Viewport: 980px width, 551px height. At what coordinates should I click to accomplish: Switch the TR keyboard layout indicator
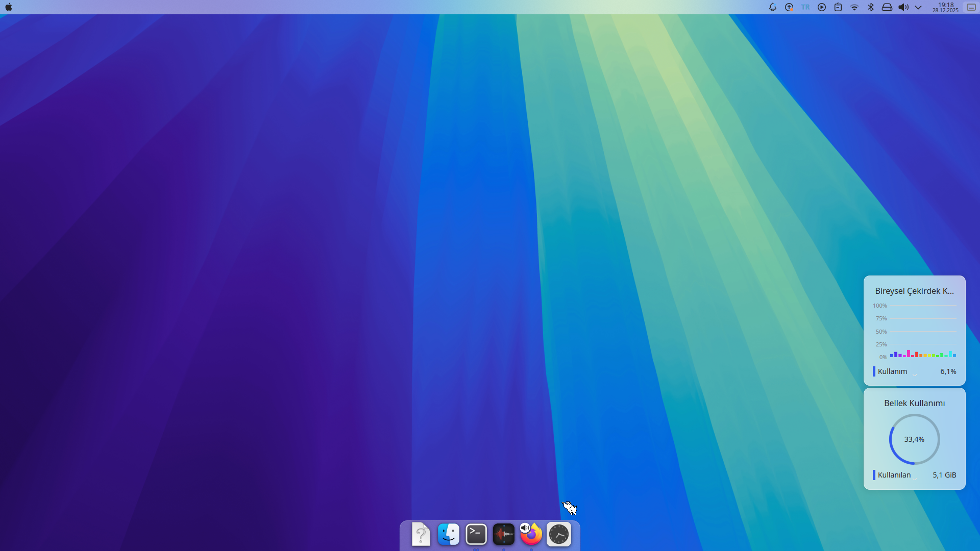[805, 7]
